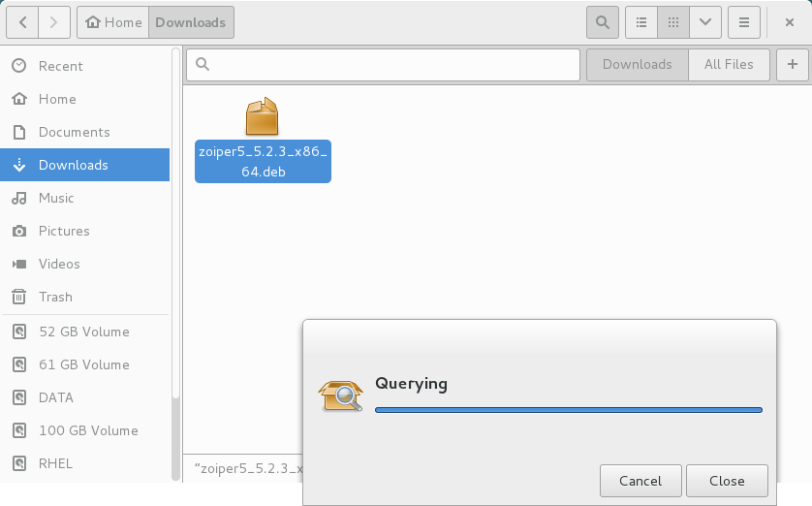Click the Close button in dialog

coord(727,481)
